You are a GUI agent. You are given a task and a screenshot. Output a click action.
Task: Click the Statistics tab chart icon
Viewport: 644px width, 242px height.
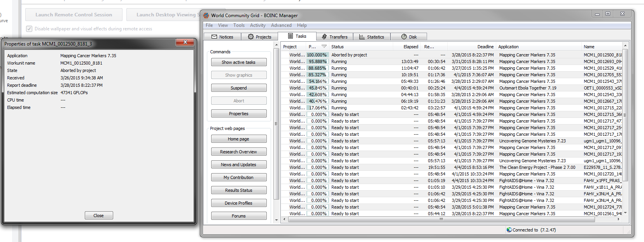click(362, 37)
